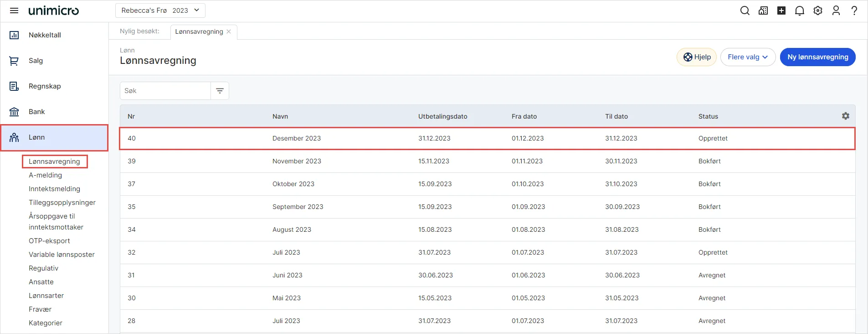This screenshot has height=334, width=868.
Task: Click in the Søk search field
Action: point(165,91)
